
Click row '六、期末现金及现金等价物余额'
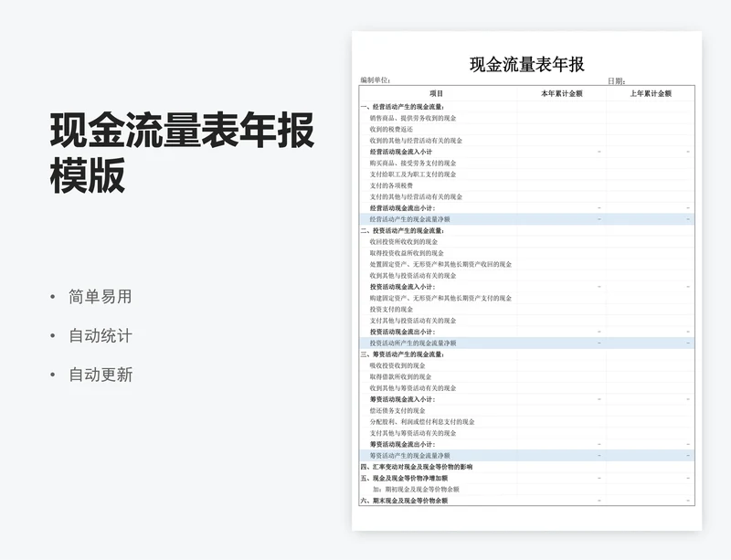[527, 501]
